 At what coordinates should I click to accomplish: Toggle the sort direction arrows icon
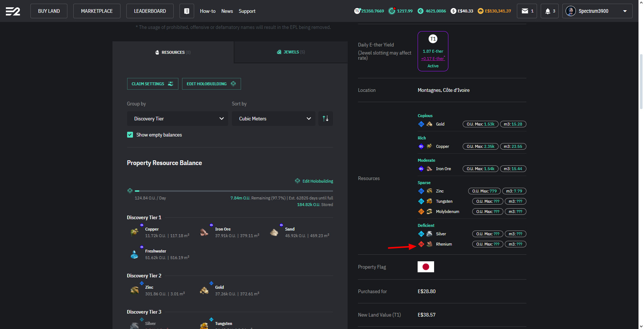[325, 119]
